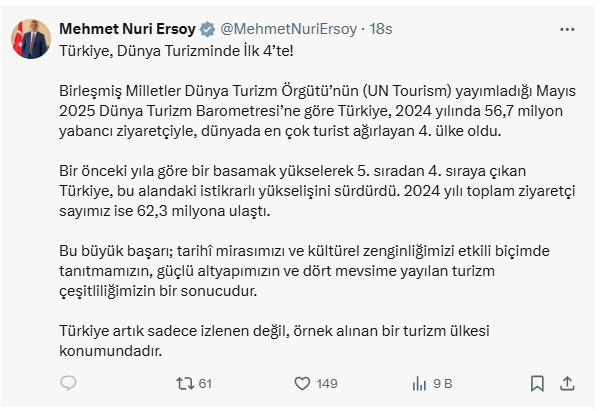Open Mehmet Nuri Ersoy's profile picture
Viewport: 607px width, 411px height.
[x=31, y=39]
